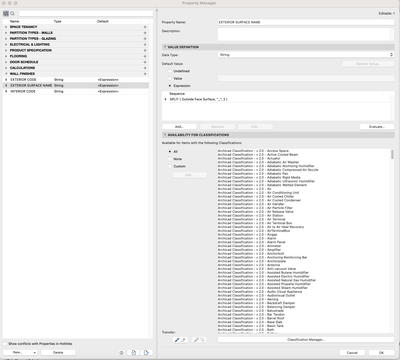Click the Evaluate... button
400x360 pixels.
(x=377, y=127)
